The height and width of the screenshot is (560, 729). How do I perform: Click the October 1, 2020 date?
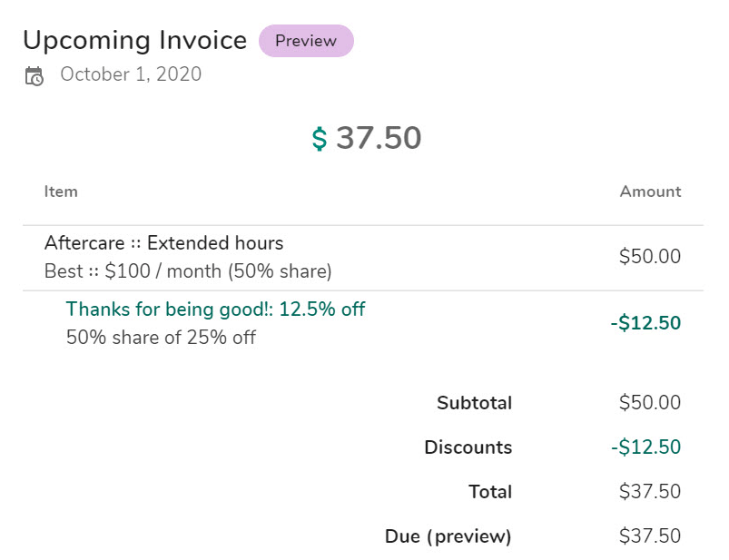pyautogui.click(x=131, y=74)
